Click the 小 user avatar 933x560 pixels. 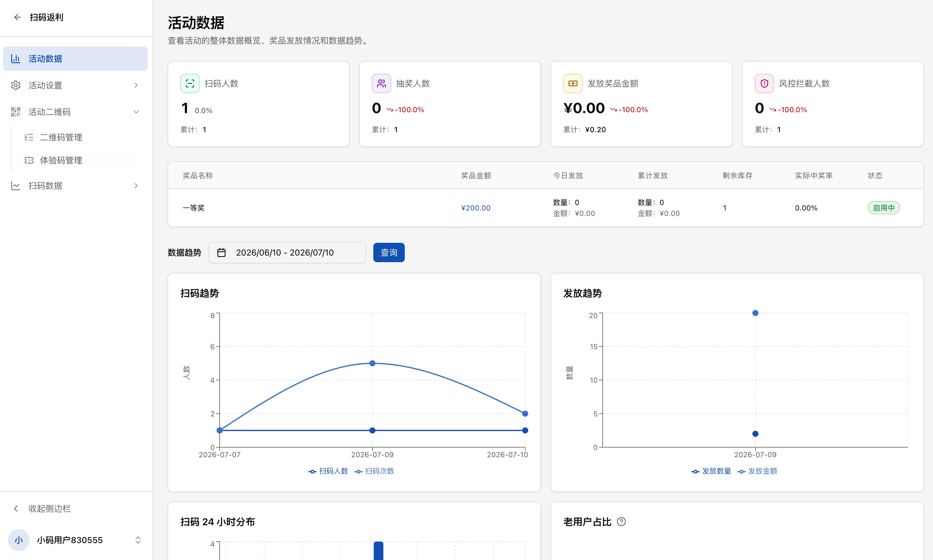(18, 540)
